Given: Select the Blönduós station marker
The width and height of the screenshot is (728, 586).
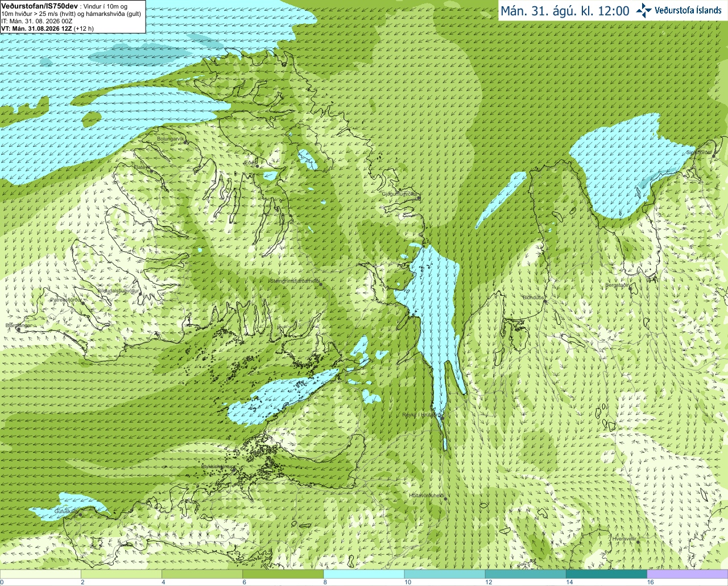Looking at the screenshot, I should (545, 302).
